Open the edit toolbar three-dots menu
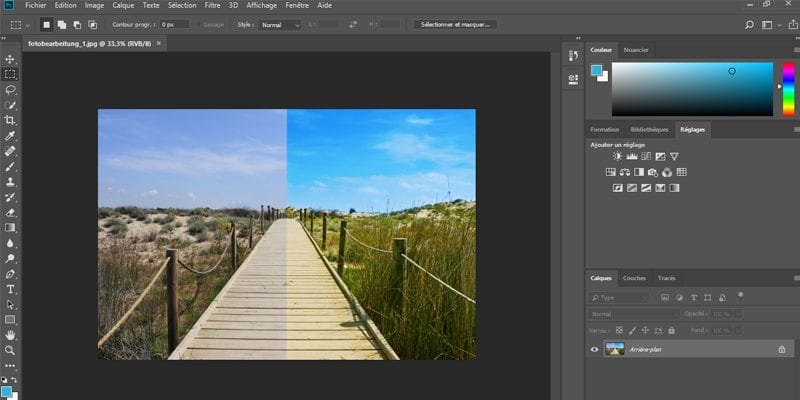Image resolution: width=800 pixels, height=400 pixels. (10, 366)
